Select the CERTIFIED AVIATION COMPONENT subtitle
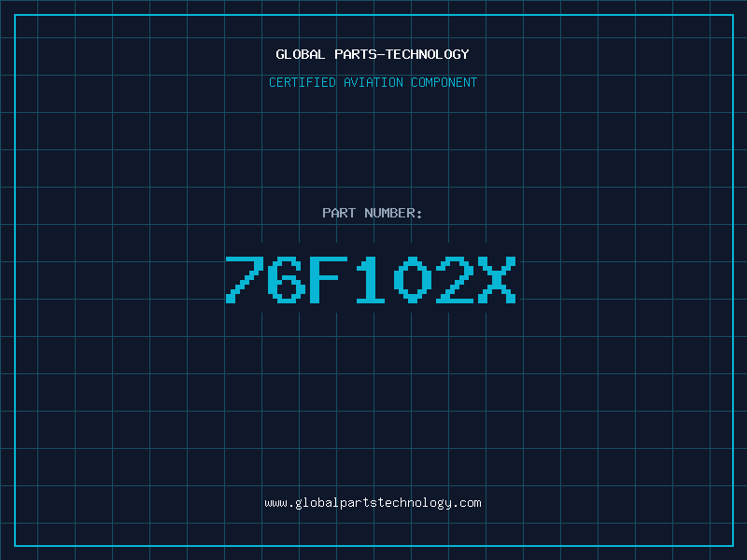Image resolution: width=747 pixels, height=560 pixels. click(x=373, y=82)
